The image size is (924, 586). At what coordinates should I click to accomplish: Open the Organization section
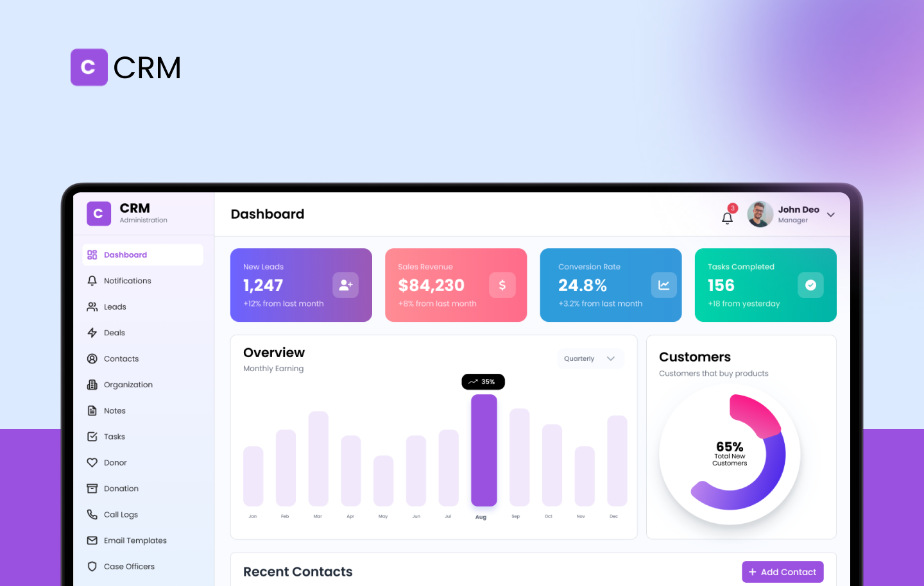click(128, 384)
